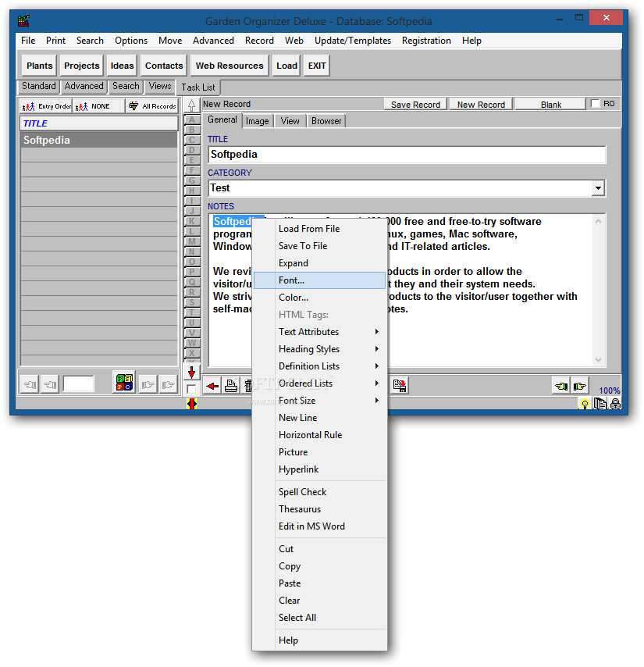Choose Color... from the context menu
This screenshot has width=644, height=667.
[319, 298]
